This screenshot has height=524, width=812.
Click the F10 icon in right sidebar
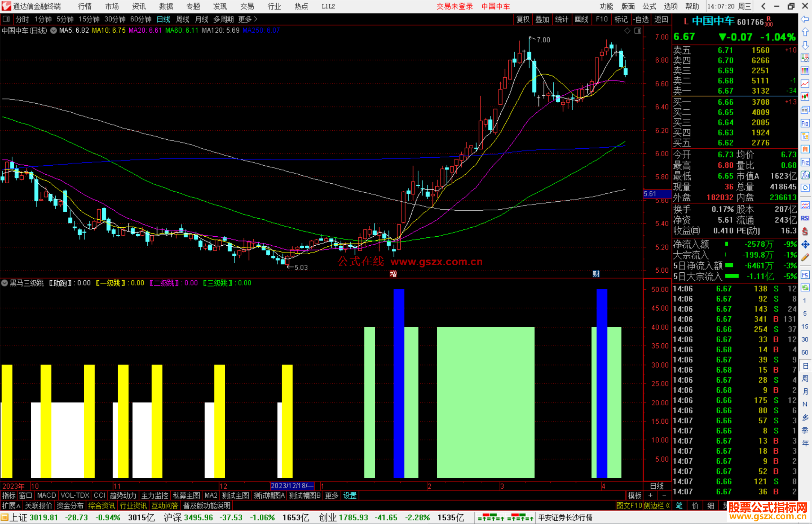(x=805, y=123)
